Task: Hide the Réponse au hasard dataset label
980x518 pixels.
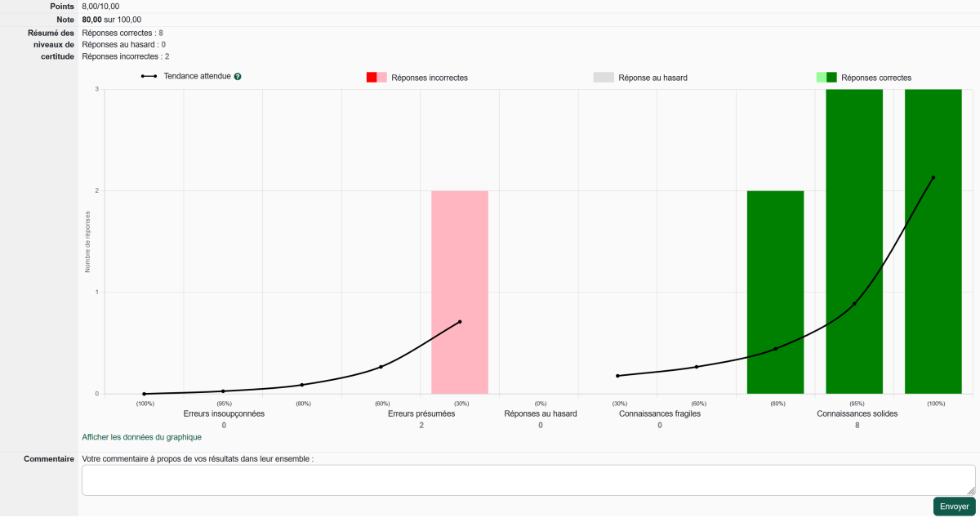Action: 653,78
